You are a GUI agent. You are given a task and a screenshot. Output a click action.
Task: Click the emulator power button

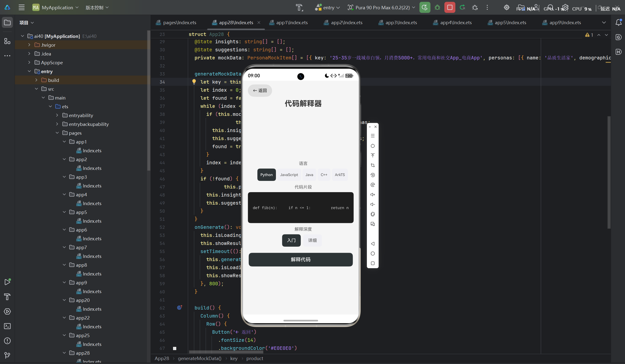[x=373, y=146]
